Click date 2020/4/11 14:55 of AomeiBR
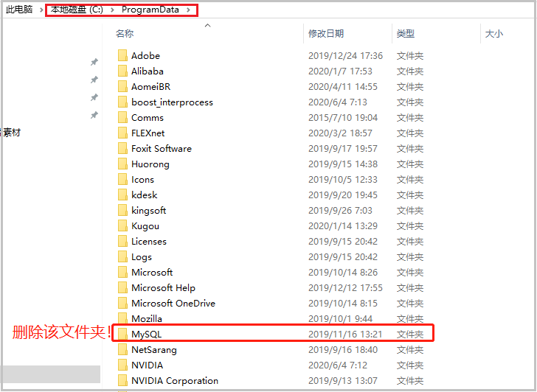The width and height of the screenshot is (537, 392). (x=343, y=86)
